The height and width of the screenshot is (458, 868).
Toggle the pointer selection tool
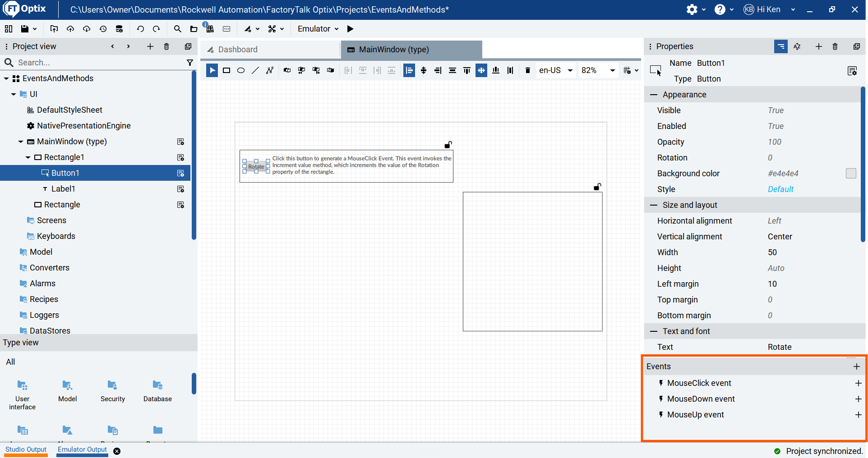click(212, 70)
